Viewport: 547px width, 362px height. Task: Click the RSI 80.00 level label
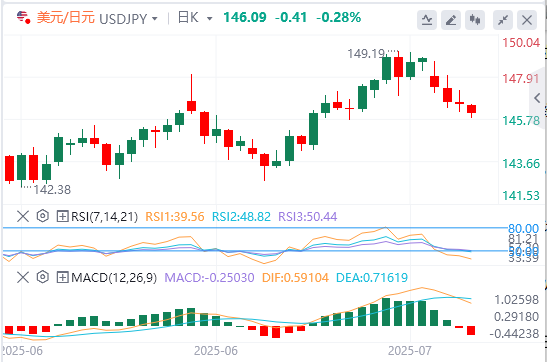coord(523,229)
